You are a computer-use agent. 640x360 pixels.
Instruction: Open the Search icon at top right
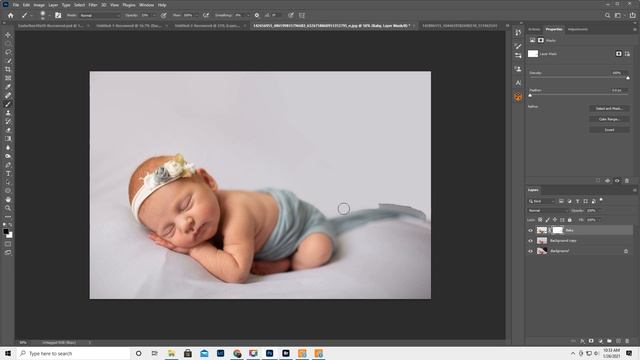pyautogui.click(x=607, y=15)
